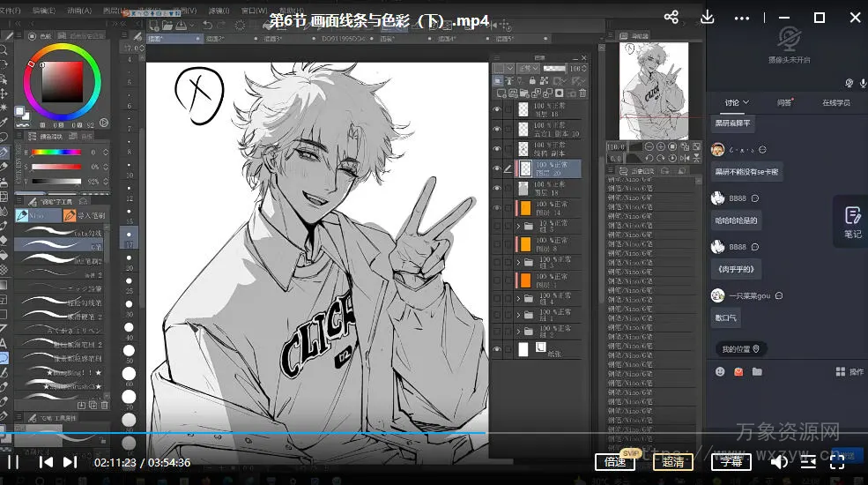Image resolution: width=868 pixels, height=485 pixels.
Task: Enter fullscreen video mode
Action: pyautogui.click(x=838, y=460)
